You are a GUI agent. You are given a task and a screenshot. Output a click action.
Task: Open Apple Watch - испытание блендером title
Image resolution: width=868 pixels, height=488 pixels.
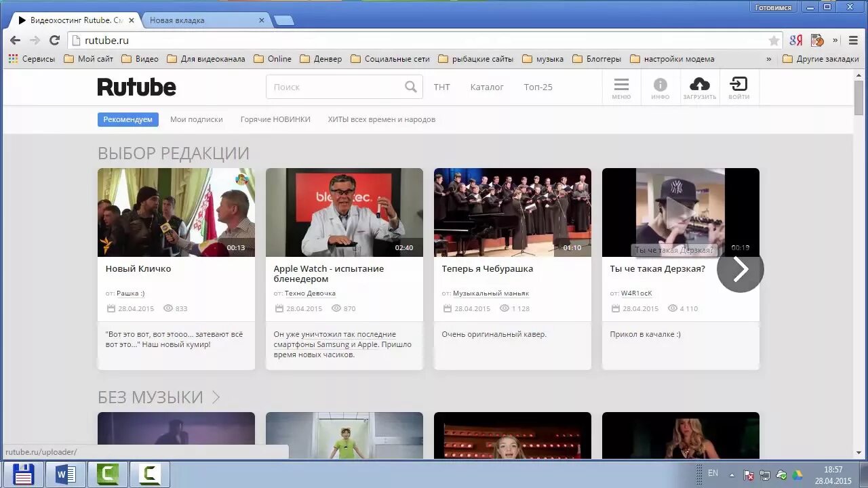click(329, 274)
